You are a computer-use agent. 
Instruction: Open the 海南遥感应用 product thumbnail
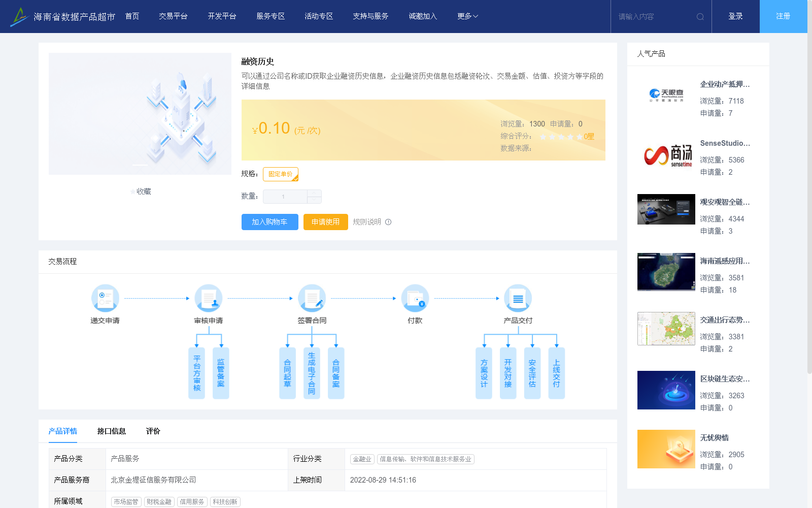point(666,272)
